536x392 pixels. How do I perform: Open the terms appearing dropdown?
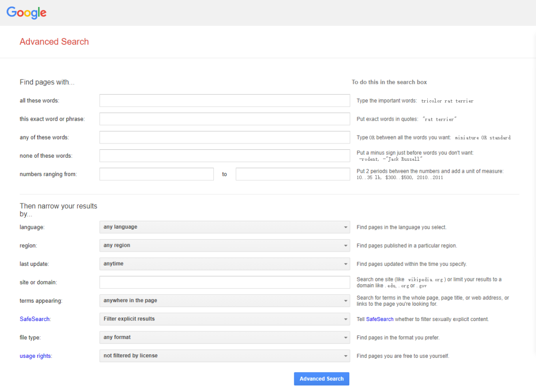click(224, 301)
